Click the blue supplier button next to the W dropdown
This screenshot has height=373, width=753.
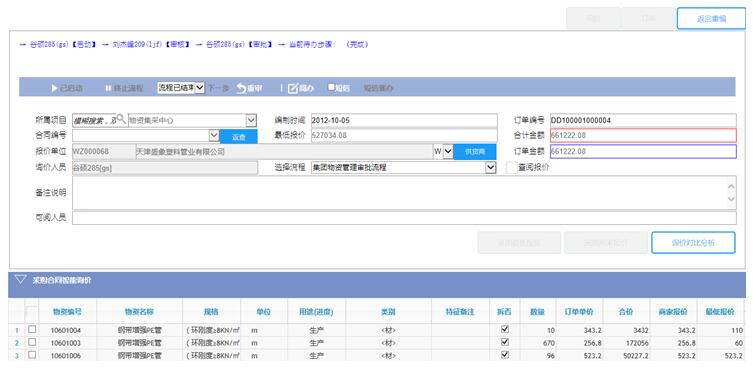(x=475, y=152)
